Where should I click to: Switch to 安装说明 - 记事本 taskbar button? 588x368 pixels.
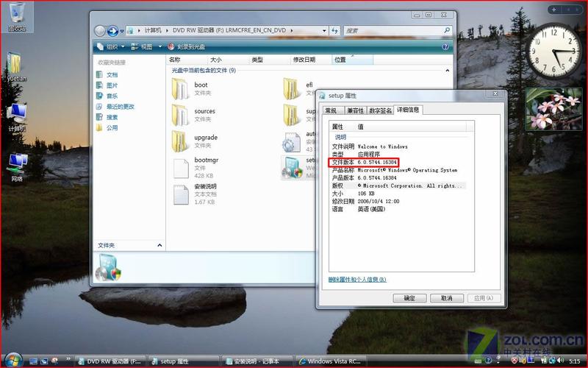point(257,361)
